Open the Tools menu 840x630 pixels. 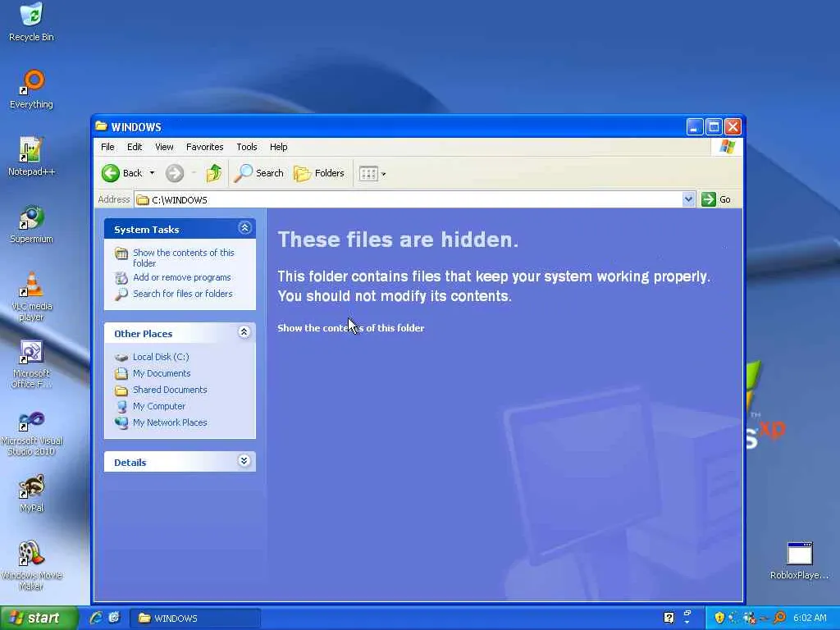(x=247, y=147)
